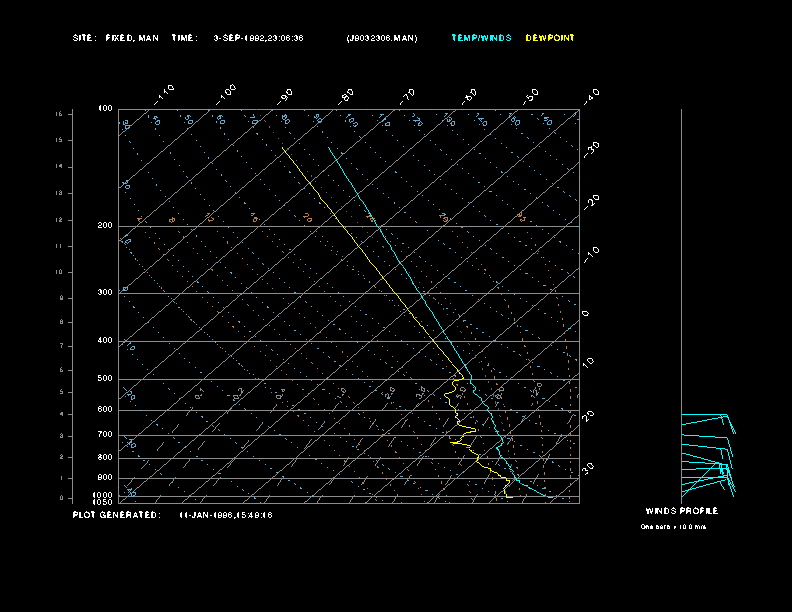Image resolution: width=792 pixels, height=612 pixels.
Task: Click the -110 temperature axis label
Action: 164,95
